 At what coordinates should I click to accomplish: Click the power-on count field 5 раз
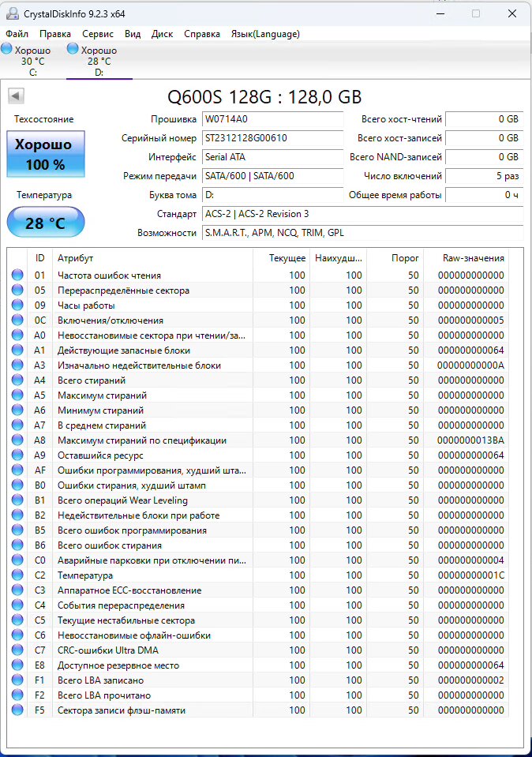click(484, 176)
